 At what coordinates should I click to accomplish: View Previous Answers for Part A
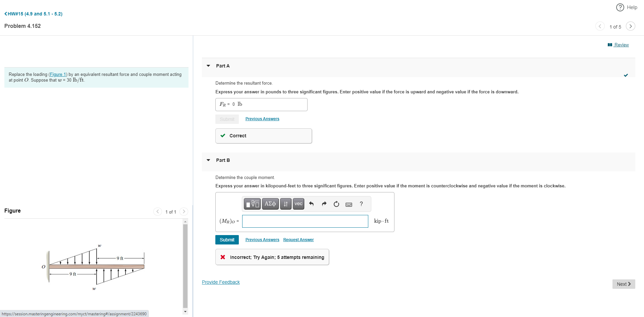click(x=262, y=119)
